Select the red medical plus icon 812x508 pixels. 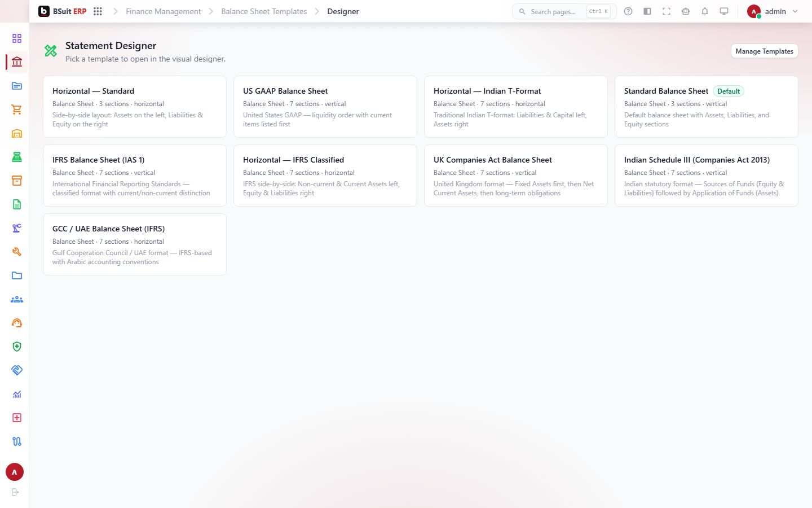pos(17,418)
